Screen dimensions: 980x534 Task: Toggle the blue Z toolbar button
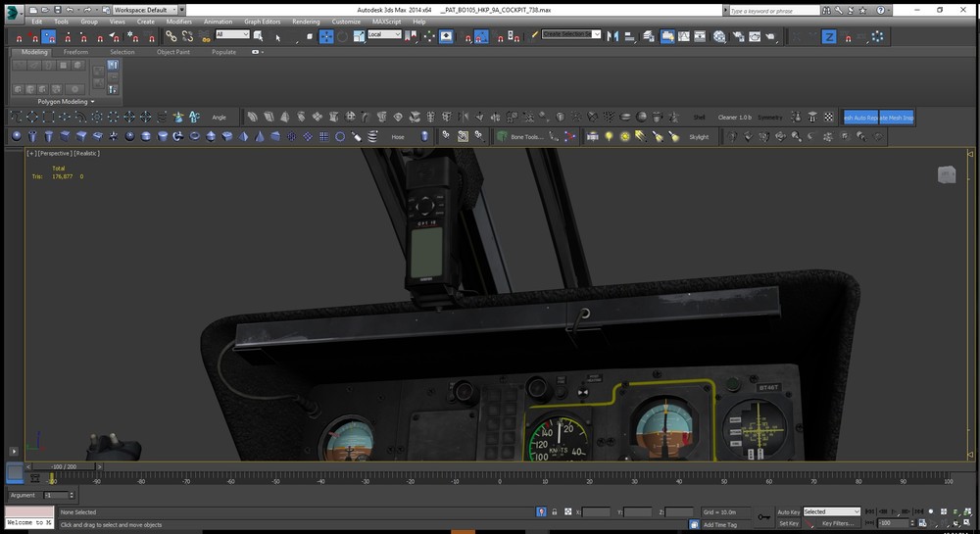tap(829, 36)
